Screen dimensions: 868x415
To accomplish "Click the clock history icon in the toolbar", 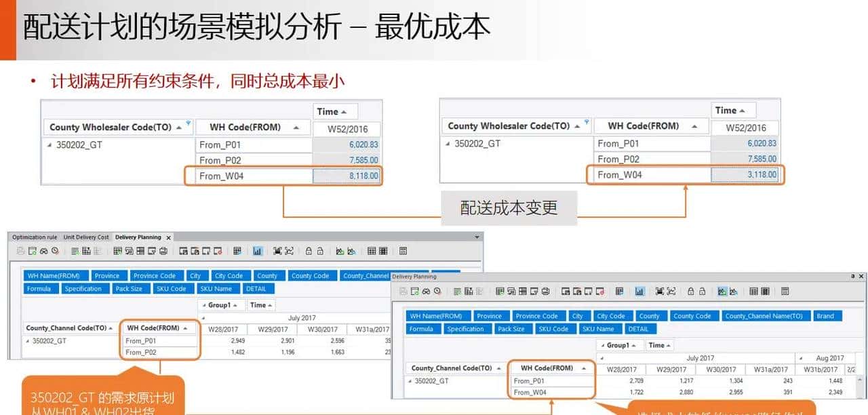I will point(56,250).
